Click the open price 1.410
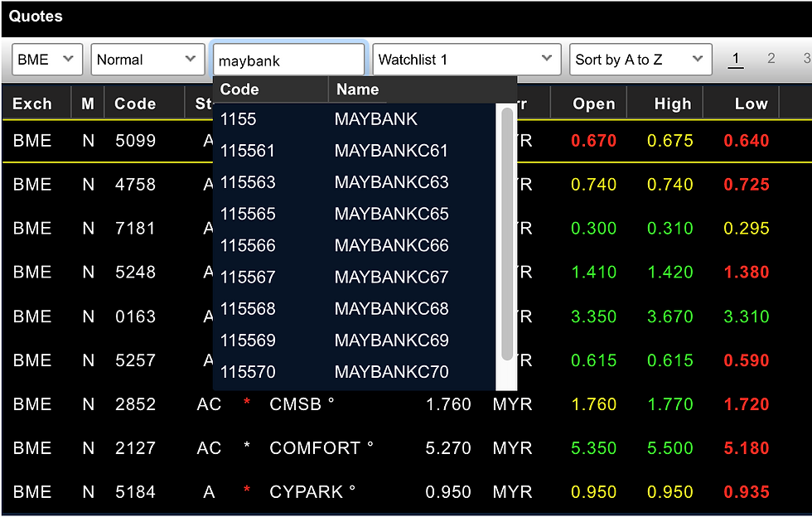The image size is (812, 517). [x=593, y=272]
